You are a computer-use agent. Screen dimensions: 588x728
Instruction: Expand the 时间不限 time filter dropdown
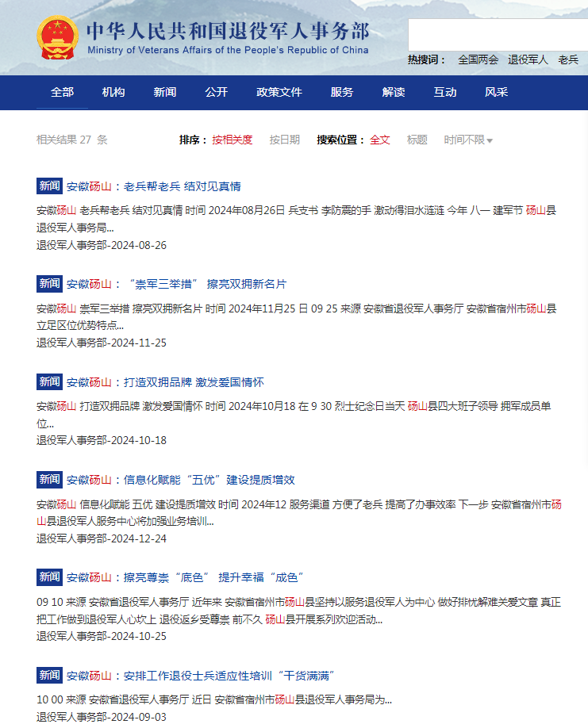(x=467, y=140)
